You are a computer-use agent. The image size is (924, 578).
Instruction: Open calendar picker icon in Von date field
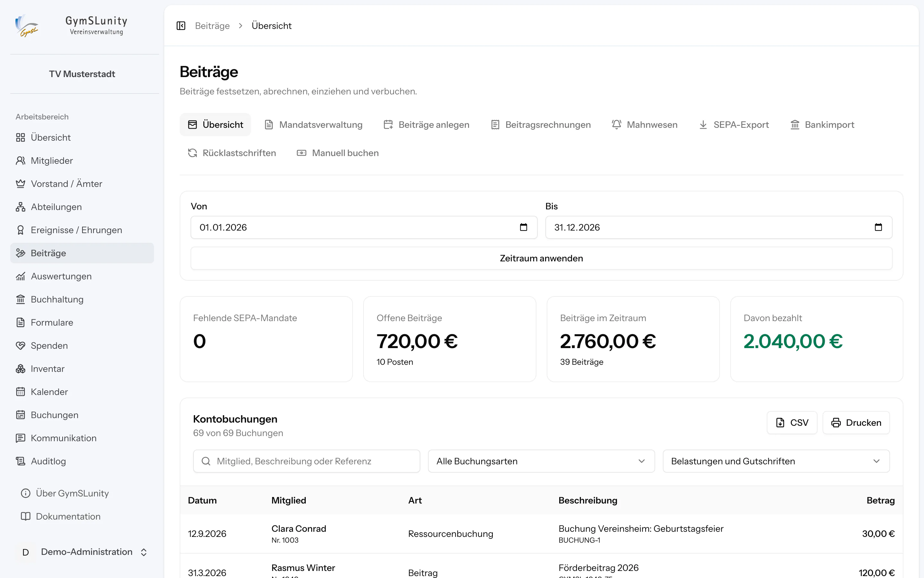(524, 227)
